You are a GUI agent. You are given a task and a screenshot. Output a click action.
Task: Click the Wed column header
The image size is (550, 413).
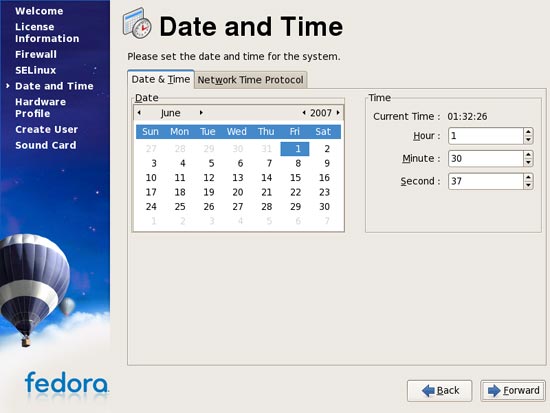(x=236, y=132)
